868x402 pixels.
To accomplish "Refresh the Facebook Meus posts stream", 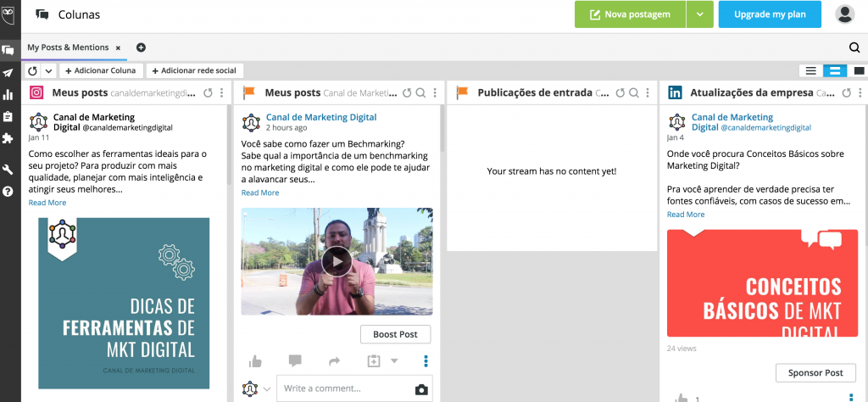I will (x=407, y=93).
